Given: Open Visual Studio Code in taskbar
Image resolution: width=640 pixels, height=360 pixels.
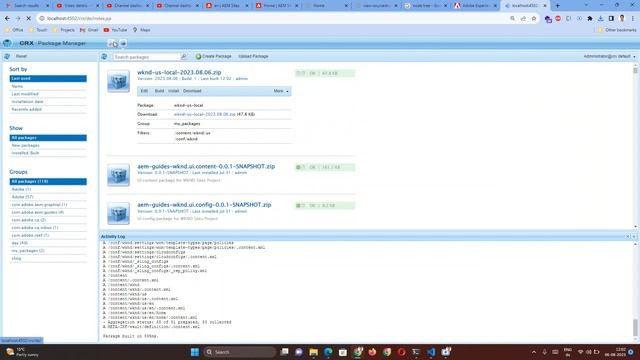Looking at the screenshot, I should click(x=431, y=352).
